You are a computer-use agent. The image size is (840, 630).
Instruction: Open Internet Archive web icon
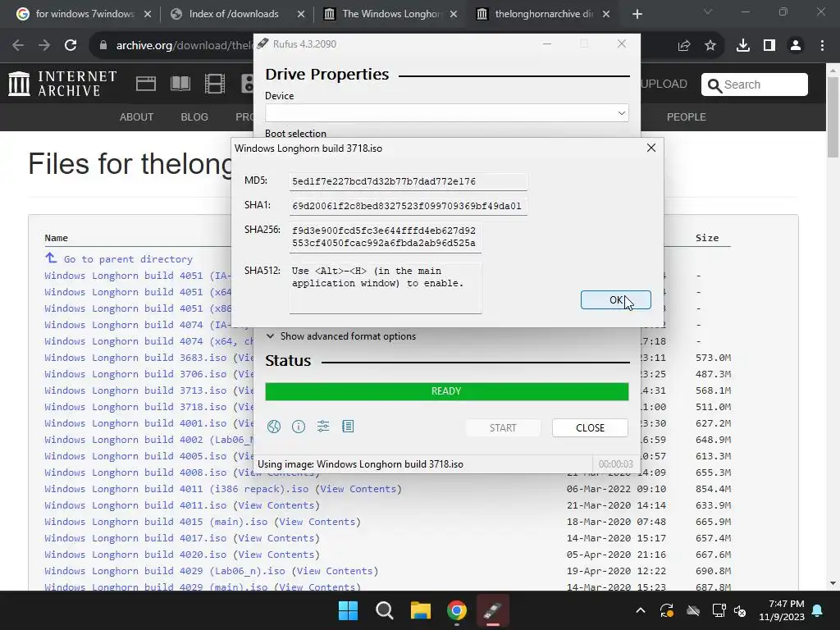(146, 84)
